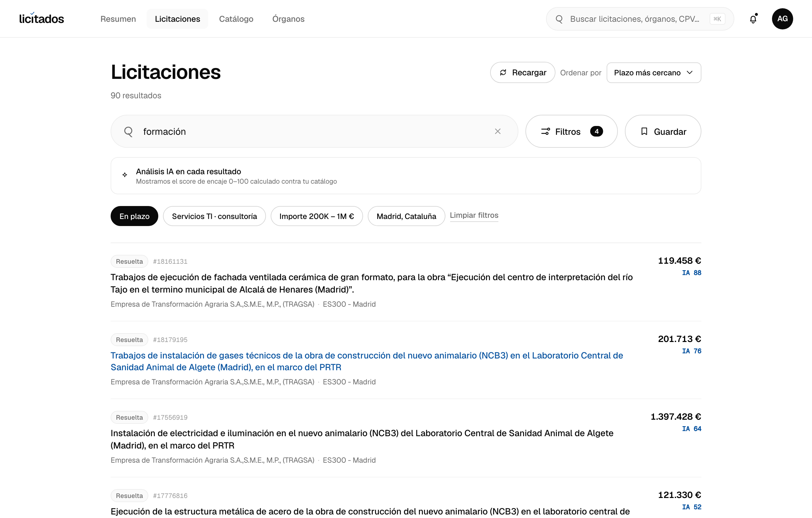The height and width of the screenshot is (518, 812).
Task: Click the IA 64 score
Action: tap(692, 429)
